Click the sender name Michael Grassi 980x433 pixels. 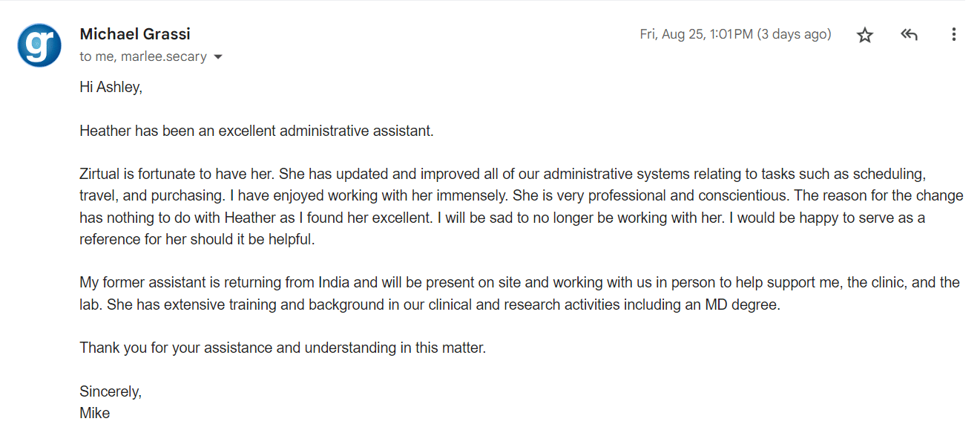[135, 34]
